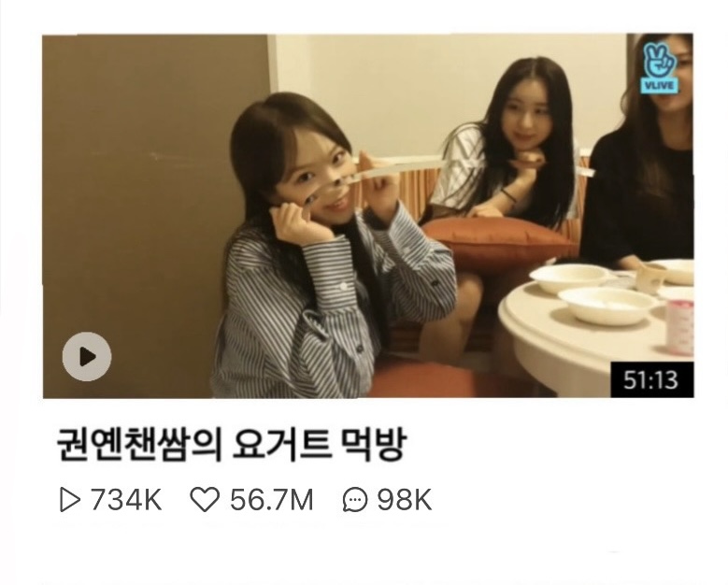Image resolution: width=728 pixels, height=585 pixels.
Task: Open comments via speech bubble icon
Action: 355,500
